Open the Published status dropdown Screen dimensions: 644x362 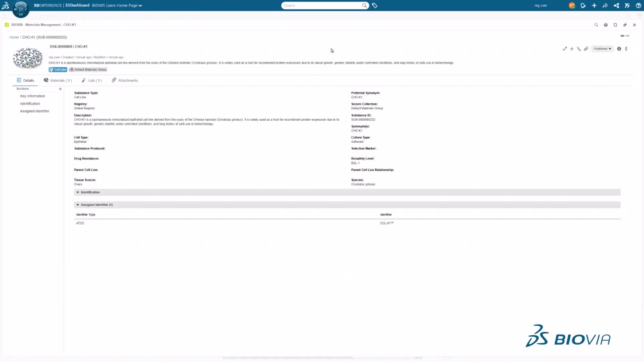[602, 49]
